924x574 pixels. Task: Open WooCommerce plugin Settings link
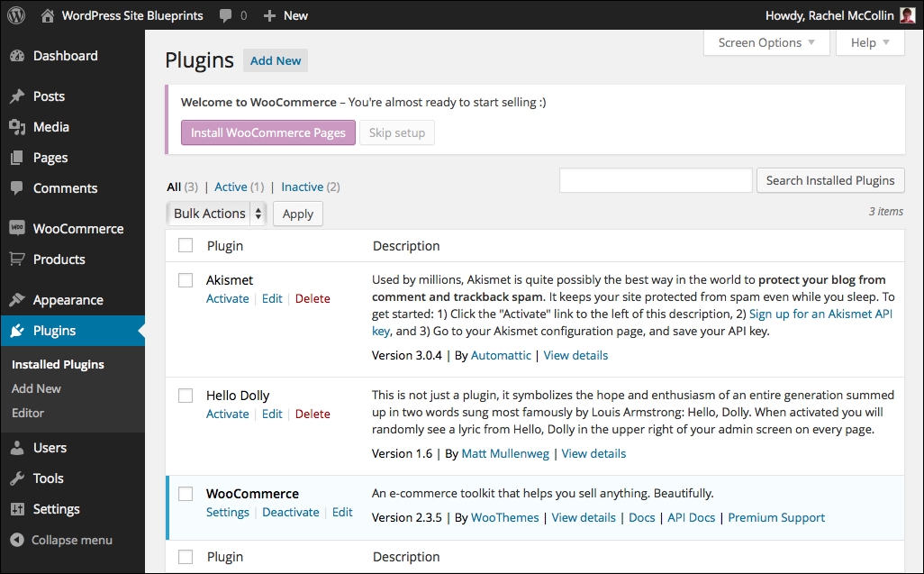(x=228, y=512)
